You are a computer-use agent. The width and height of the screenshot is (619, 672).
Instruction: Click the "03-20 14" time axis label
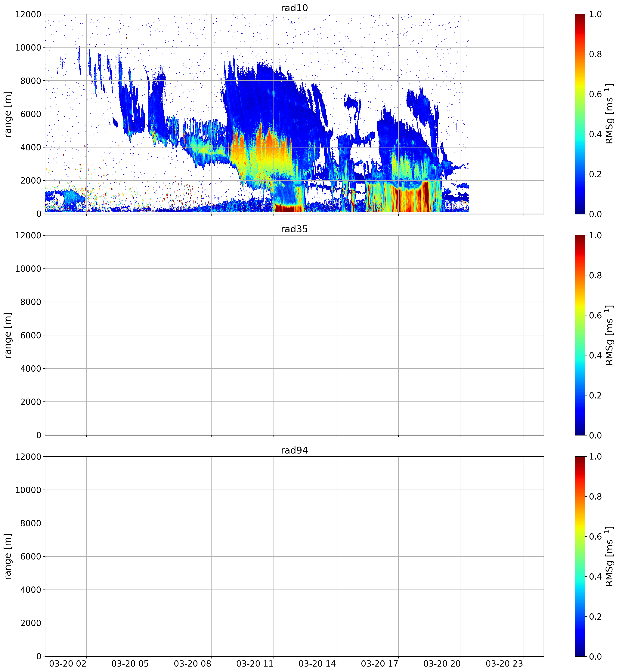317,664
